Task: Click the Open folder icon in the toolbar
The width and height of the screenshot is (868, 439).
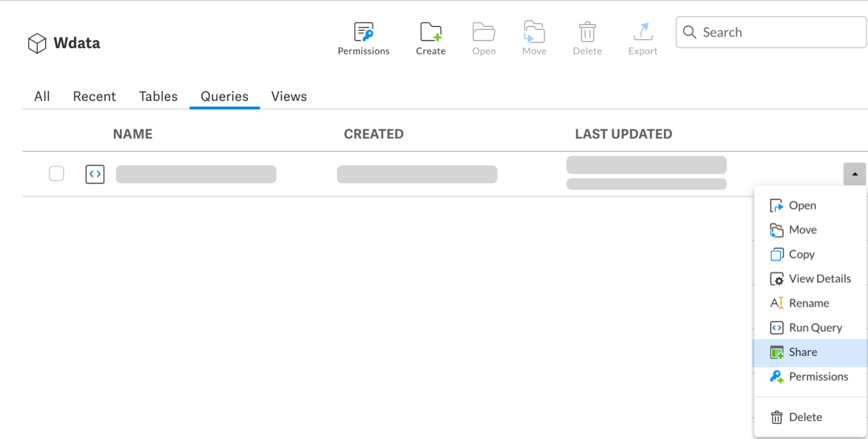Action: tap(484, 31)
